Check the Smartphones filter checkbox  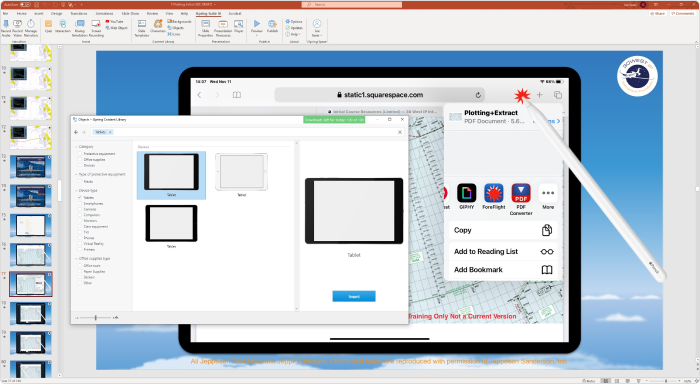pyautogui.click(x=80, y=203)
